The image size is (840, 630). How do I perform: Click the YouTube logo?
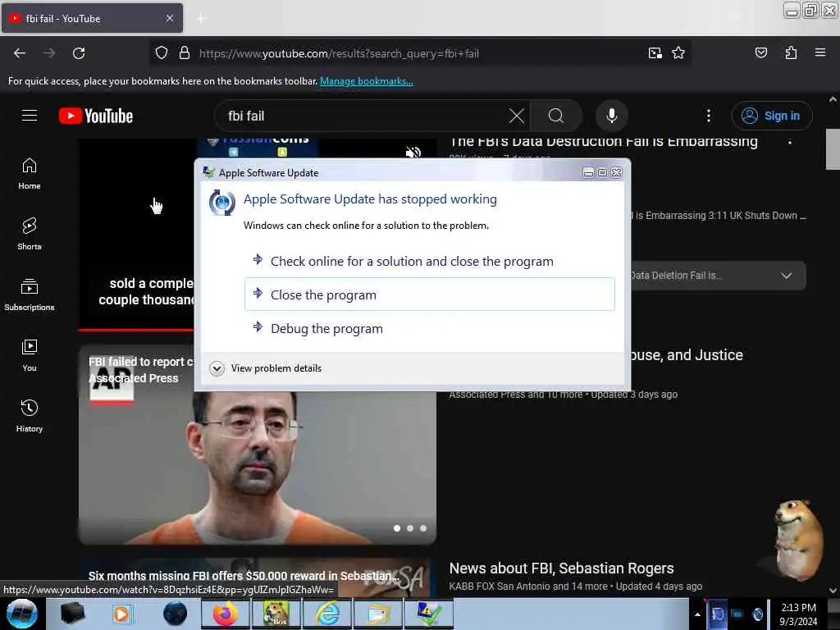96,116
